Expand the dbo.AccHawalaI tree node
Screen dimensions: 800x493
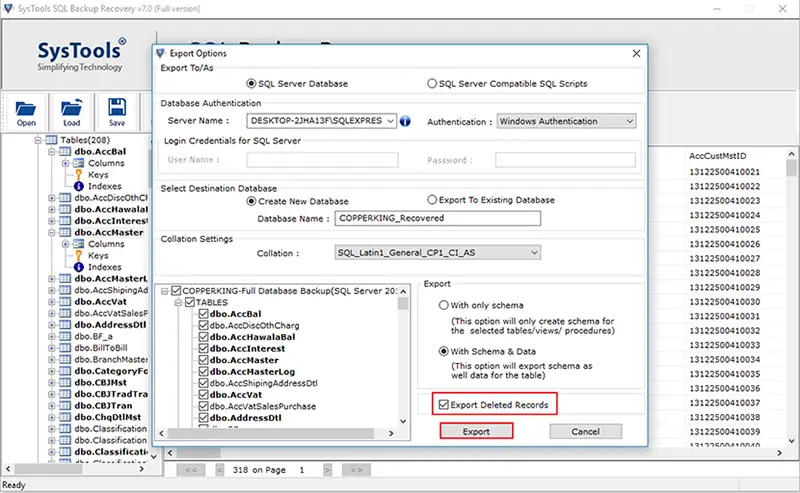(x=52, y=209)
